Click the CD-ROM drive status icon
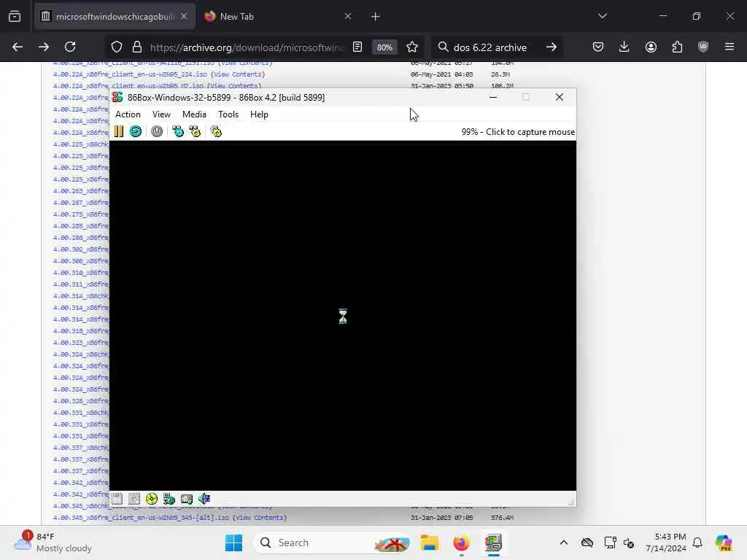Image resolution: width=747 pixels, height=560 pixels. (x=152, y=499)
